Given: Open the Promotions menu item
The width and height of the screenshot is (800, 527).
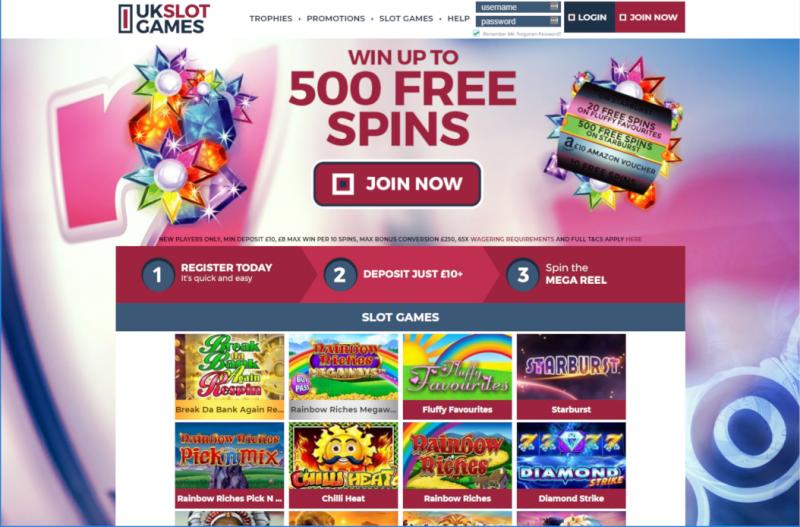Looking at the screenshot, I should [336, 18].
